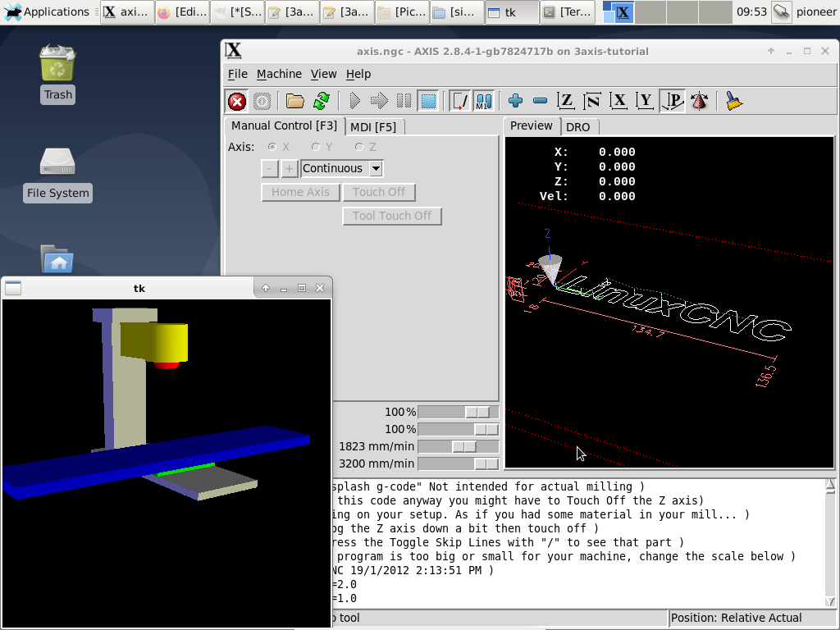Switch to the MDI [F5] tab

pos(373,127)
